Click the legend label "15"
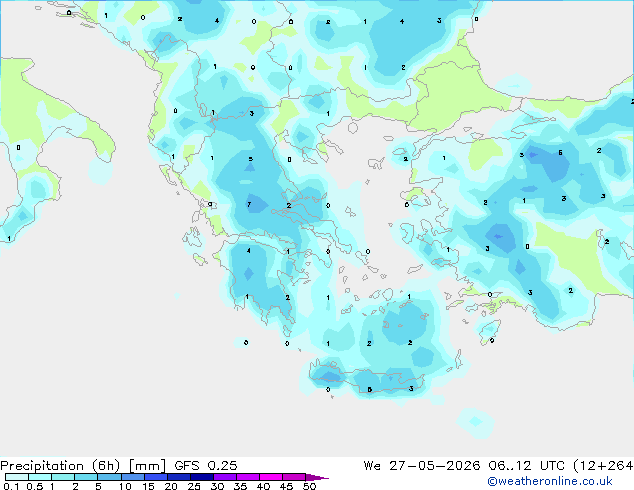 148,486
